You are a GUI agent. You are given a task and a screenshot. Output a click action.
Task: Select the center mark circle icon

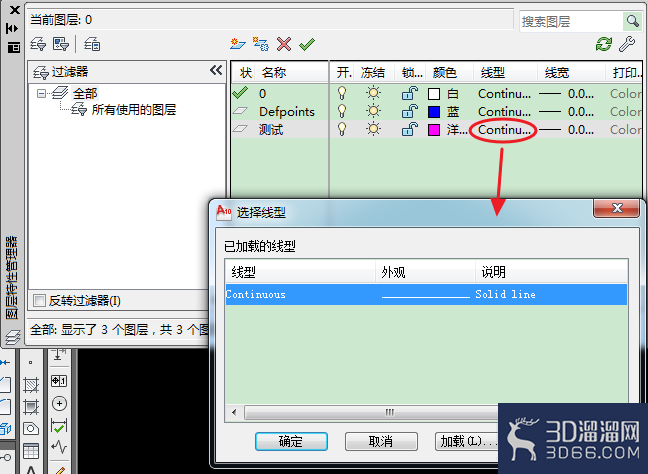pyautogui.click(x=59, y=403)
